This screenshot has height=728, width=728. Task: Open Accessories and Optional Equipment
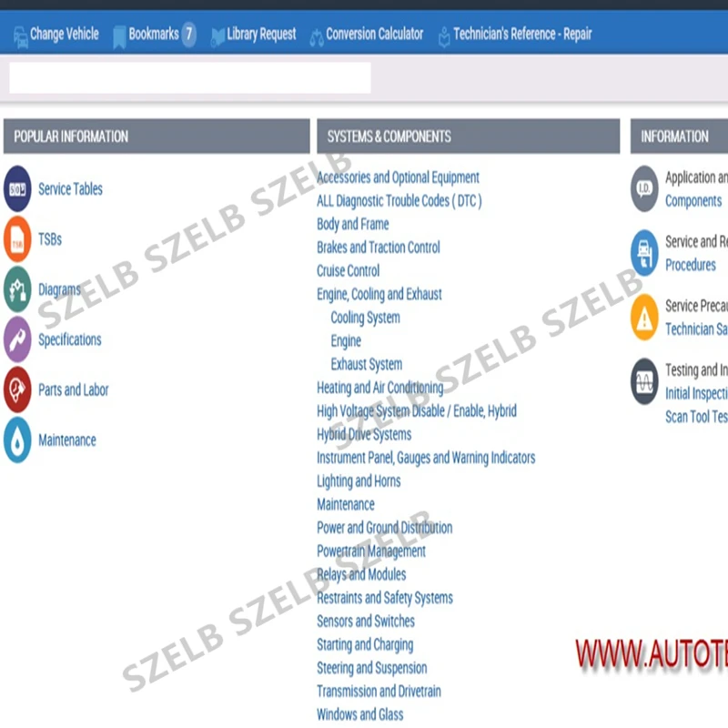[x=398, y=177]
